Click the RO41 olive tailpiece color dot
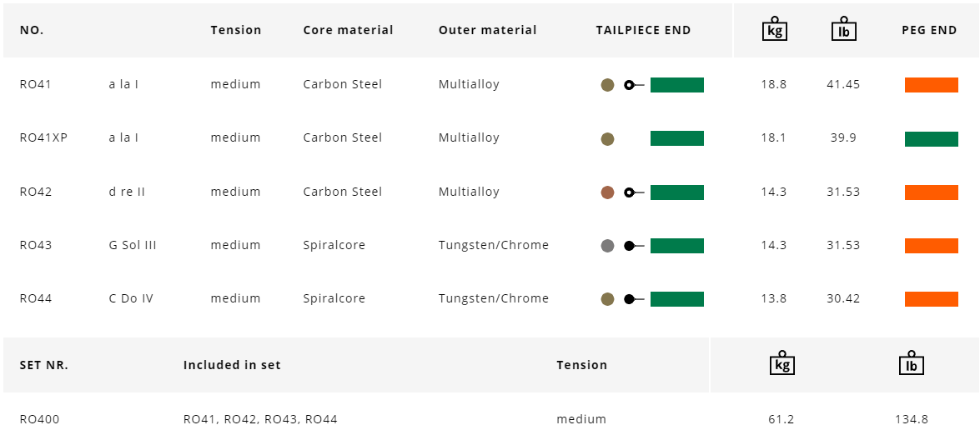980x445 pixels. tap(607, 85)
